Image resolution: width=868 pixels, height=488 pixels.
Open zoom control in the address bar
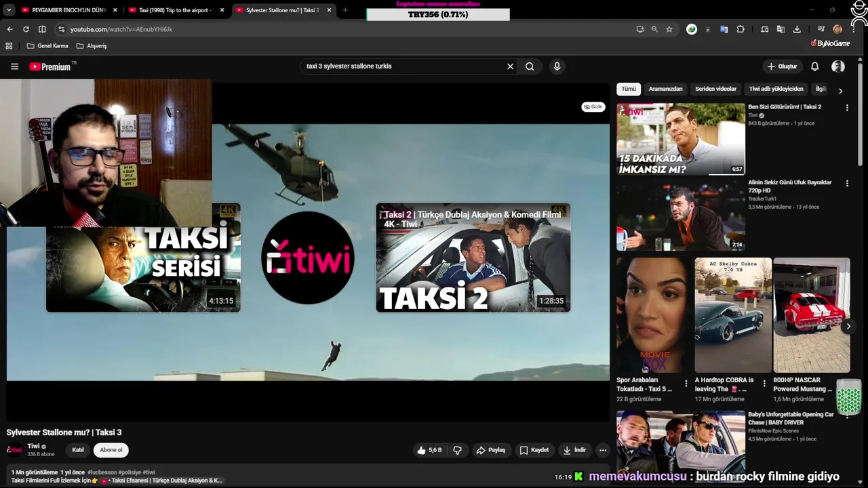point(654,29)
